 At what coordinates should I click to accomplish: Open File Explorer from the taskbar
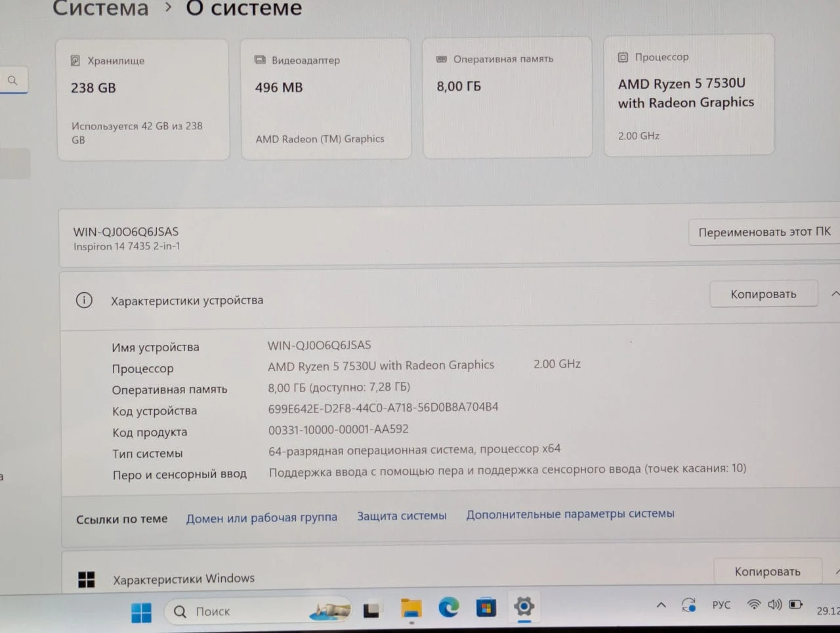point(411,609)
